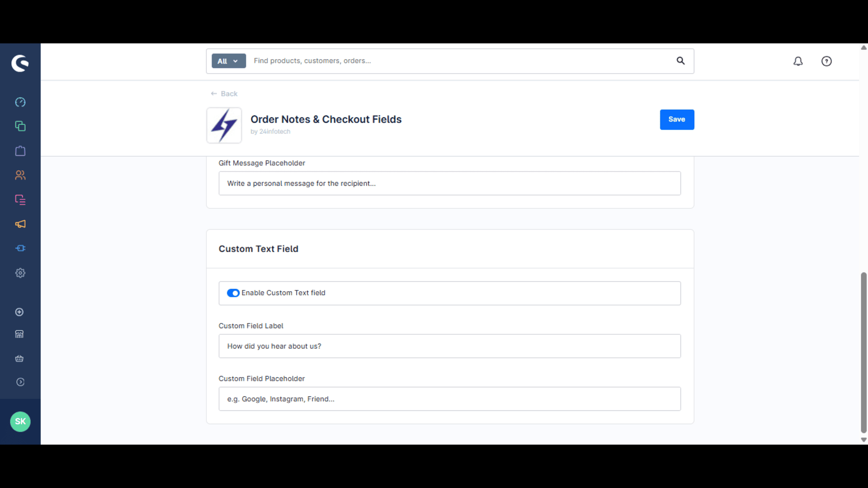Edit the Custom Field Label input
Screen dimensions: 868x488
tap(449, 346)
